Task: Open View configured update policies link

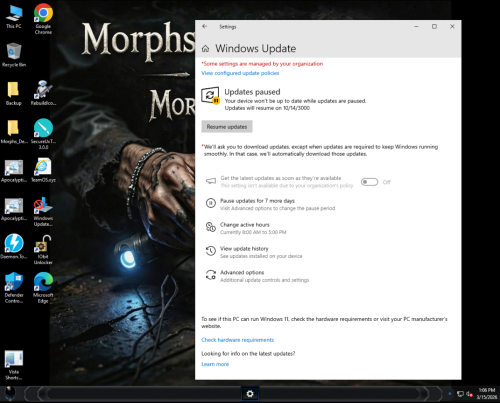Action: 240,73
